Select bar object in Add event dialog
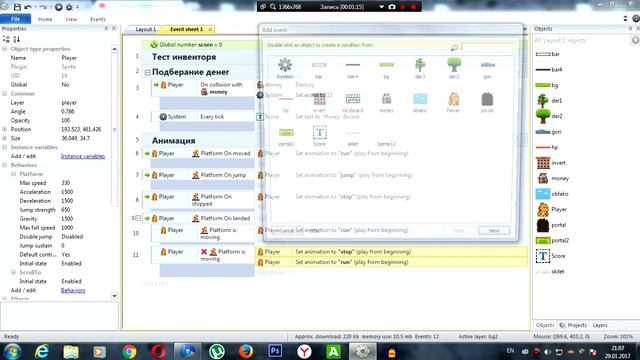Screen dimensions: 640x360 click(x=319, y=68)
